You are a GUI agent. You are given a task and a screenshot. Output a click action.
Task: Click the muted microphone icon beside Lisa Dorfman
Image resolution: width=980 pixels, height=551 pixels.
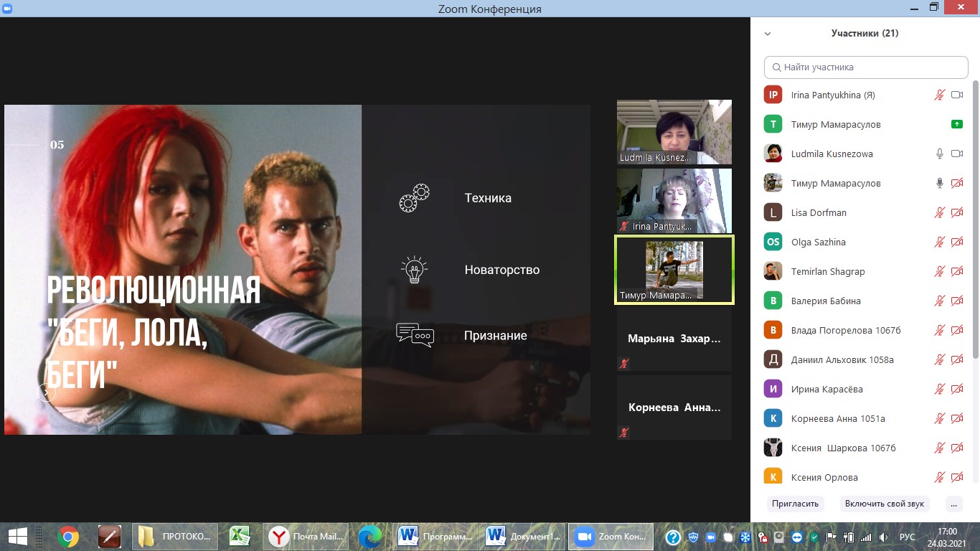pos(939,212)
